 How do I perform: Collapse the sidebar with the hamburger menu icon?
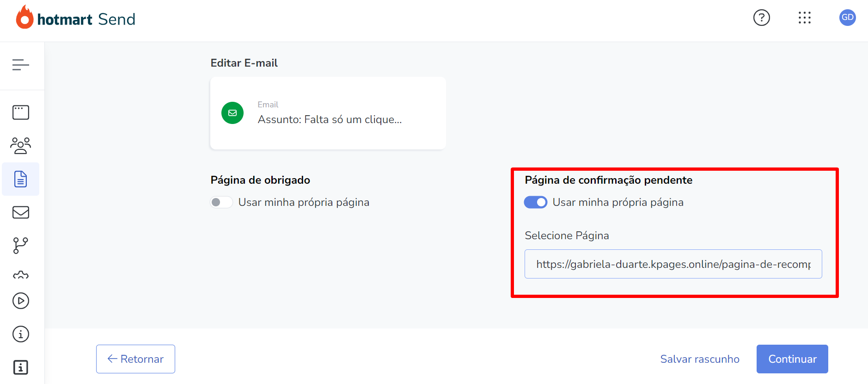(21, 65)
